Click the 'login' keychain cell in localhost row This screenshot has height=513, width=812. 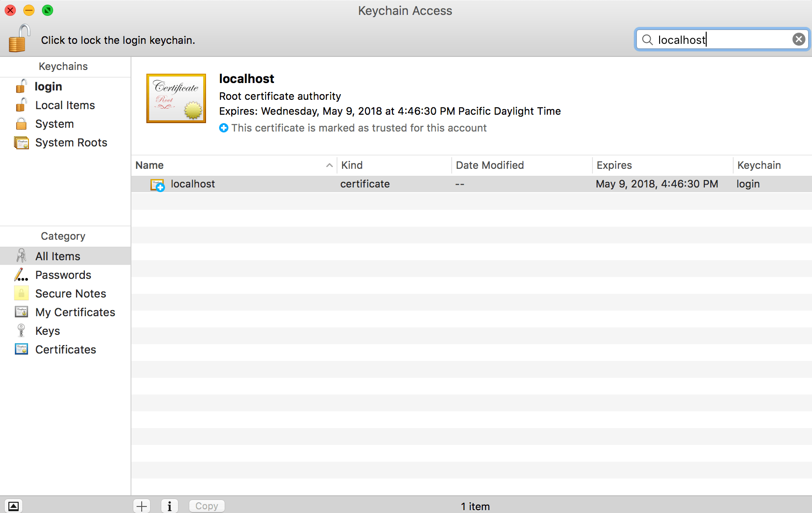[748, 184]
